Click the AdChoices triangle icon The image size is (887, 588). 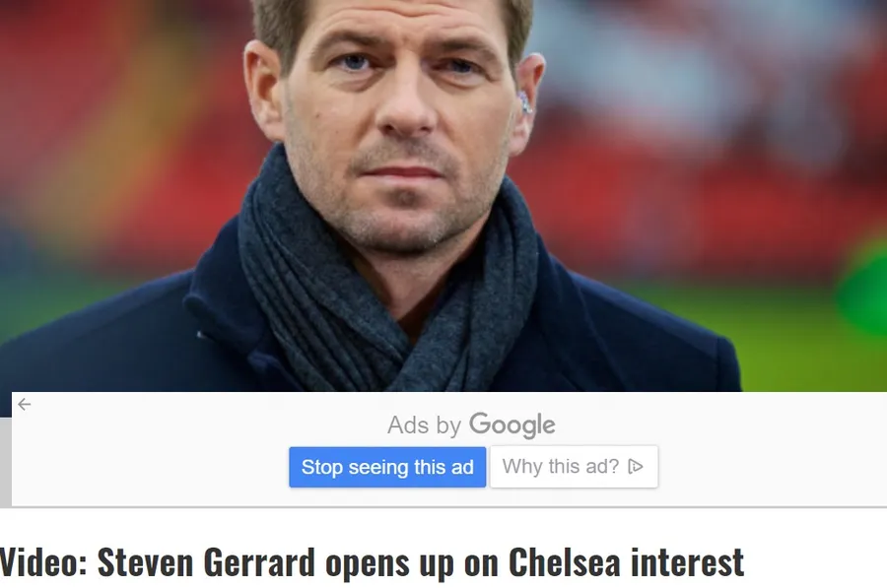tap(636, 467)
